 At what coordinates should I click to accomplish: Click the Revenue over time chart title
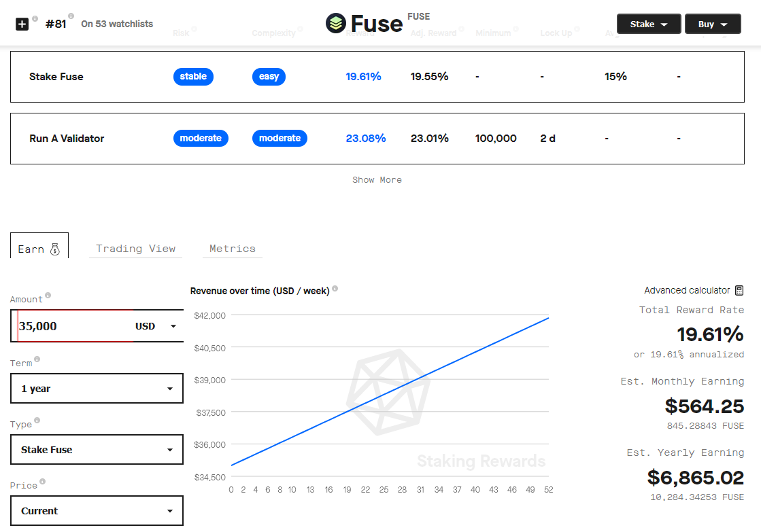pyautogui.click(x=260, y=291)
